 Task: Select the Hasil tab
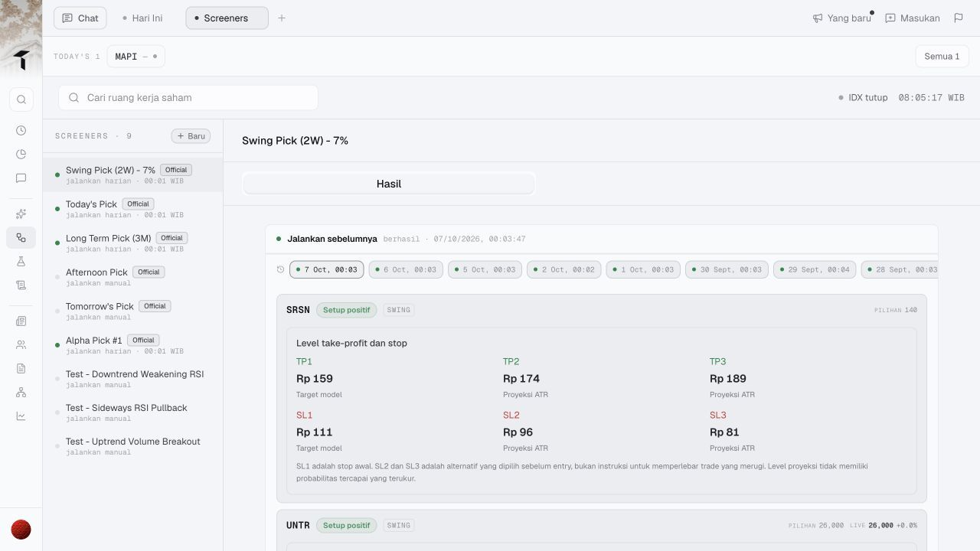[389, 184]
